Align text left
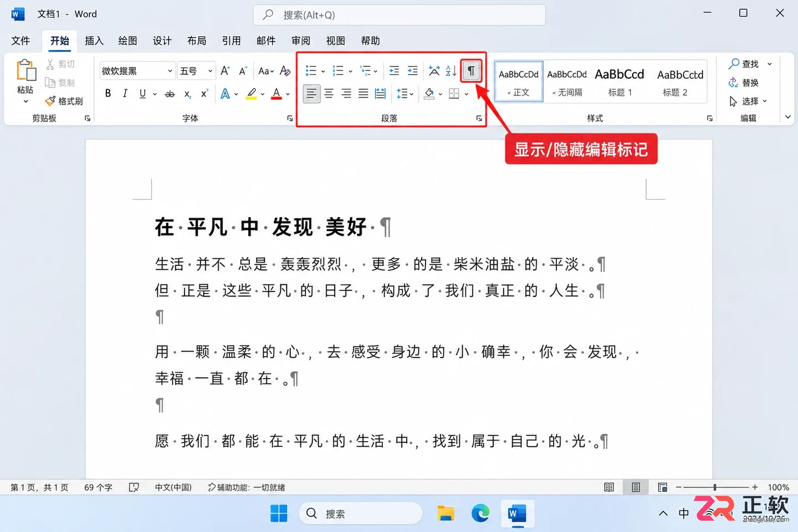 [x=311, y=94]
